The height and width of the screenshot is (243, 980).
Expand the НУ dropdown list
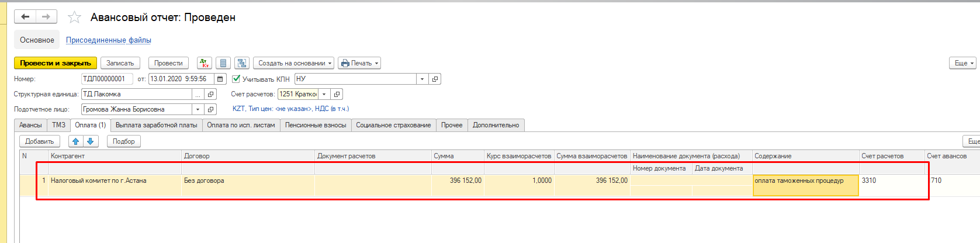[x=422, y=79]
